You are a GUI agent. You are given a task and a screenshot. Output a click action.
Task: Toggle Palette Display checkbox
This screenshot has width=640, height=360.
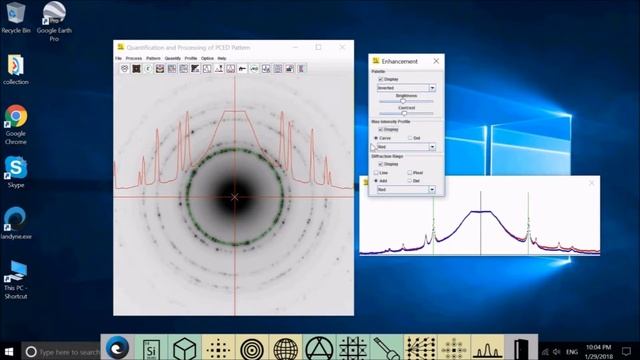click(x=380, y=79)
